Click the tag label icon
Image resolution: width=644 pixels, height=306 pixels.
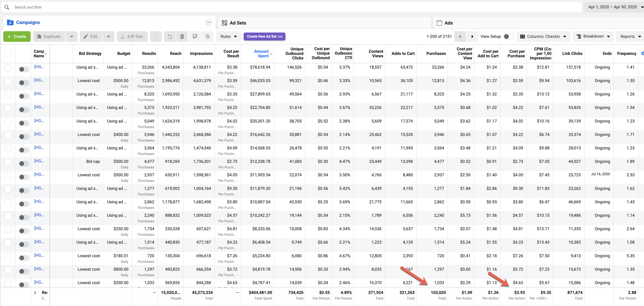click(208, 36)
